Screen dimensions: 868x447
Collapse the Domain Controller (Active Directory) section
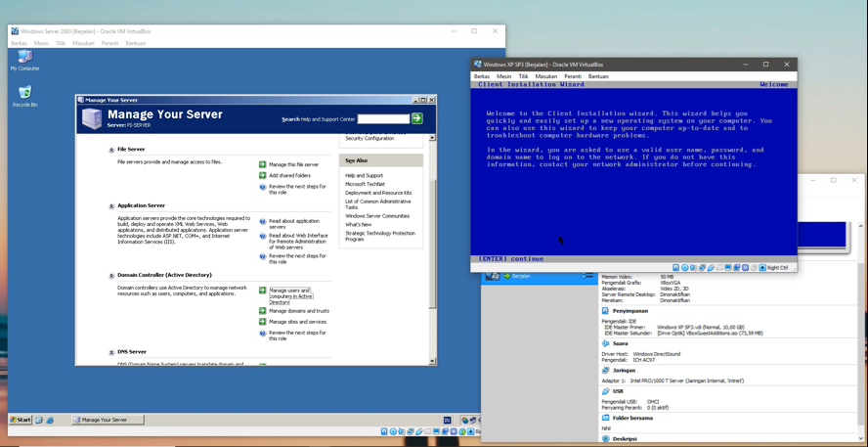click(111, 275)
